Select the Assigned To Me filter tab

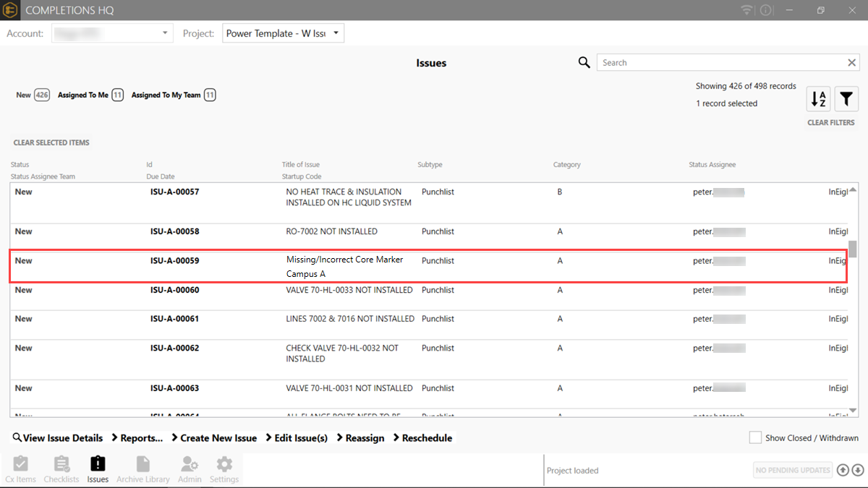[x=90, y=95]
